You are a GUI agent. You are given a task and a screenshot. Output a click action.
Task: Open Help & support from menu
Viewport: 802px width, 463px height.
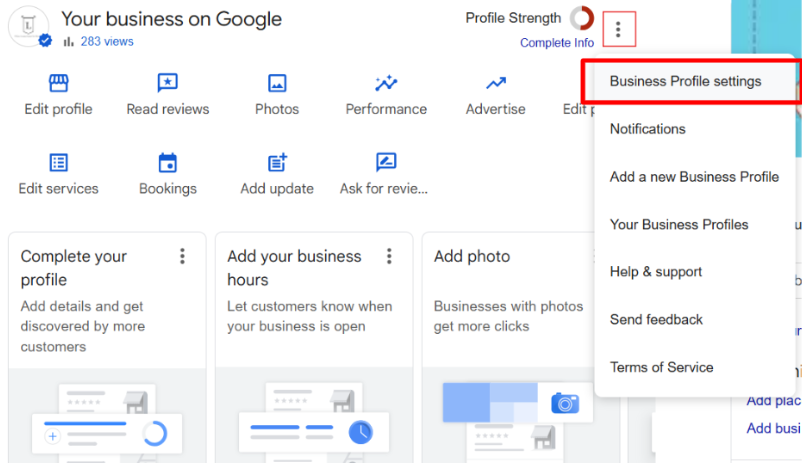click(656, 272)
